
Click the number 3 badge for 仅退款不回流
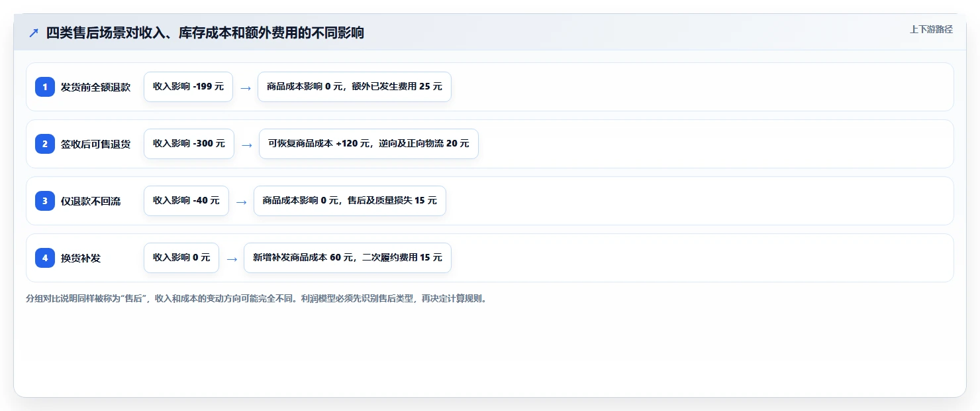pos(45,201)
